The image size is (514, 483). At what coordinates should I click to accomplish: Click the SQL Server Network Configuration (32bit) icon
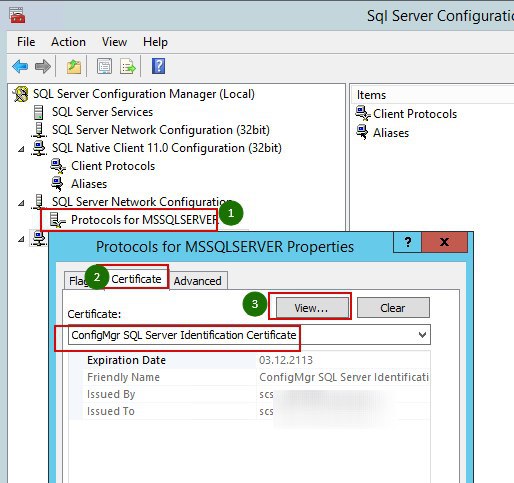click(39, 130)
